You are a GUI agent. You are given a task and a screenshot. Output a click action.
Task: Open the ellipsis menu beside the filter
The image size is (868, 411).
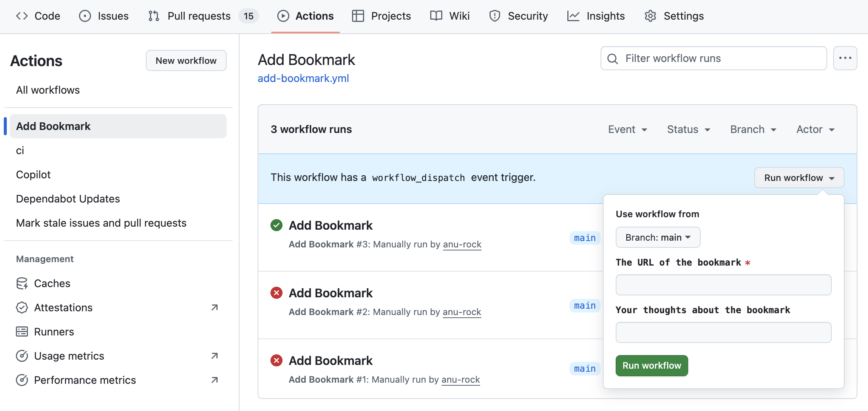845,58
